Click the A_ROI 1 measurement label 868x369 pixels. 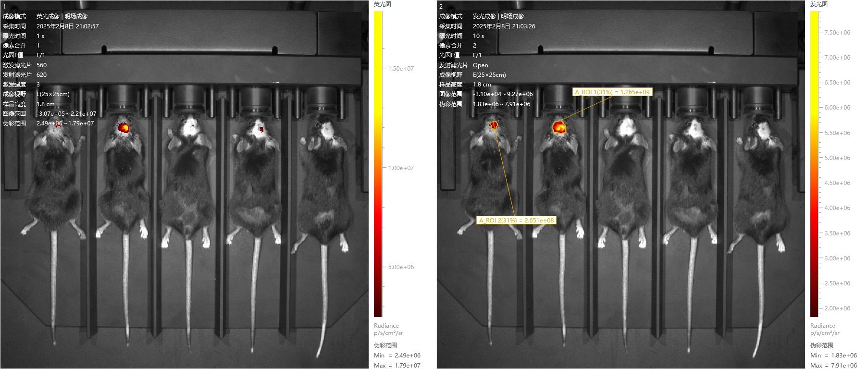[x=612, y=92]
